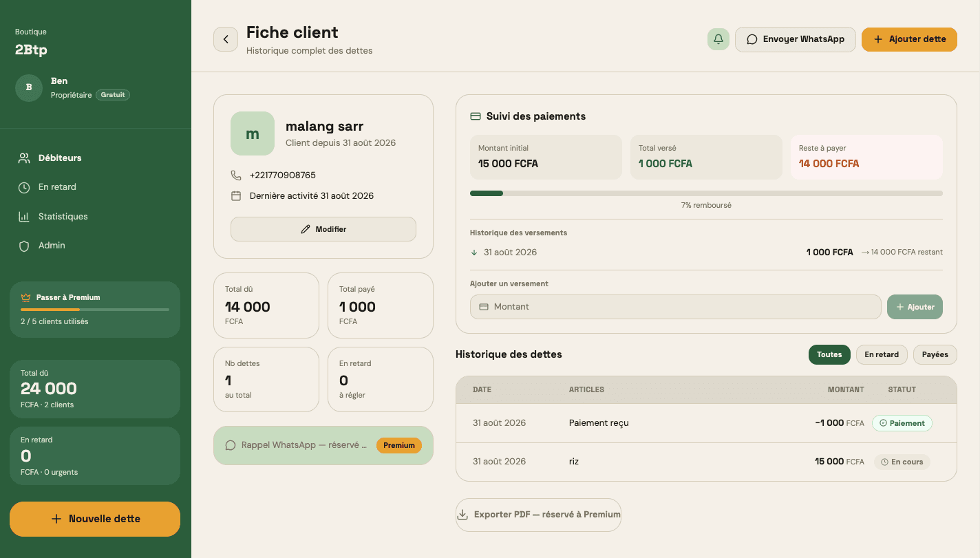Select the 'Paiement reçu' row
Viewport: 980px width, 558px height.
pyautogui.click(x=706, y=423)
